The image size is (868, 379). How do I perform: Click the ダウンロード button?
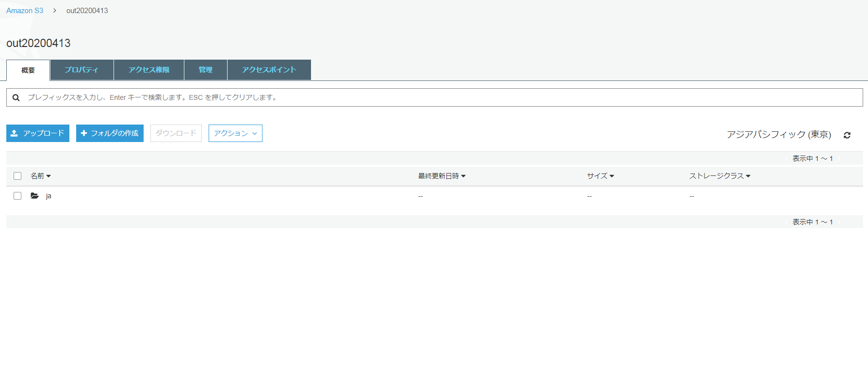(x=176, y=133)
